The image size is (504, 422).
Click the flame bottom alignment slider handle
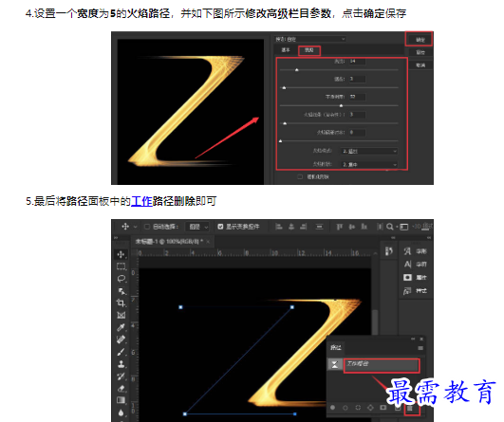tap(280, 141)
